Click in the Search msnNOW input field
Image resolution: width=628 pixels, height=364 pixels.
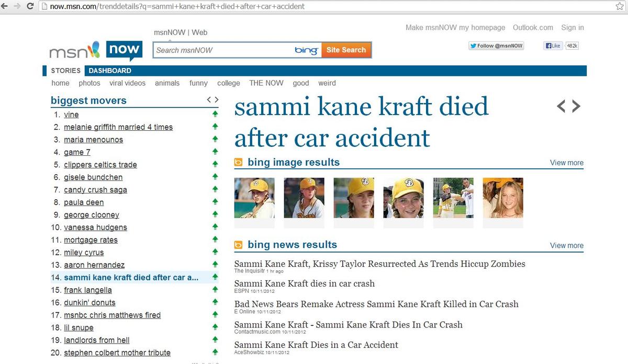point(222,50)
